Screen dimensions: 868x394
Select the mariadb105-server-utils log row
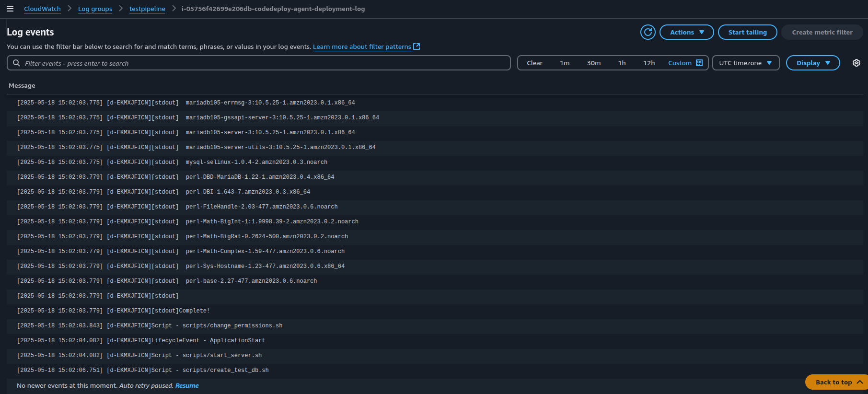435,147
